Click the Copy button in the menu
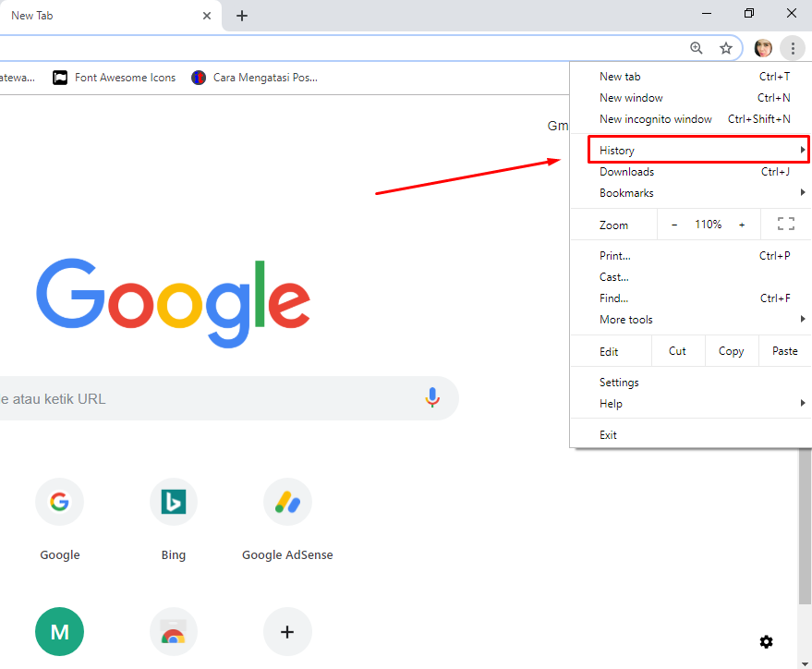812x669 pixels. [731, 350]
